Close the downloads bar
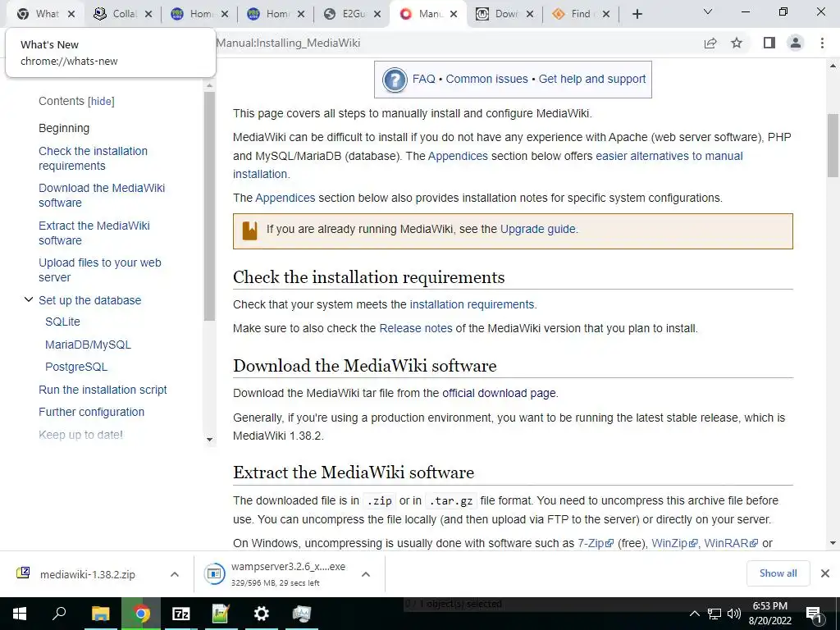This screenshot has height=630, width=840. coord(825,573)
